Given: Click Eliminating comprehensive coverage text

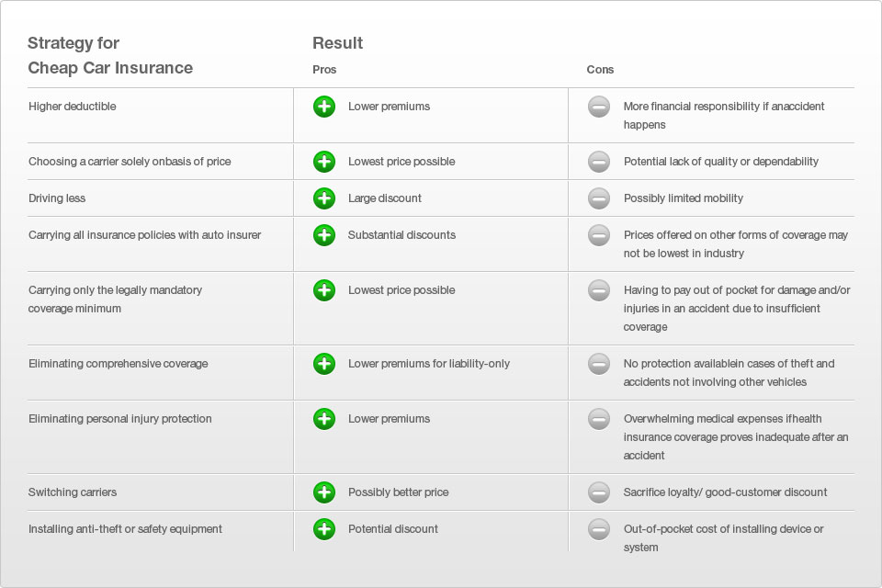Looking at the screenshot, I should pos(118,364).
